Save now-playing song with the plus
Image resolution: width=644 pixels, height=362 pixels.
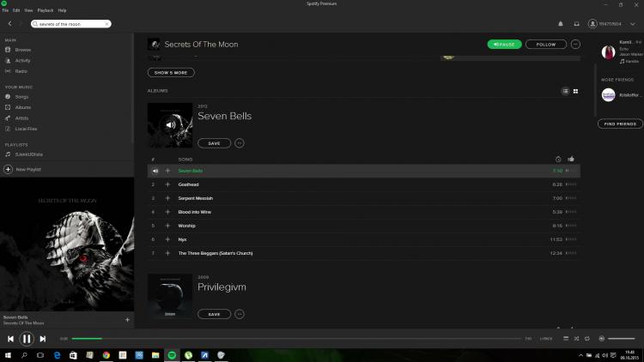pos(127,320)
